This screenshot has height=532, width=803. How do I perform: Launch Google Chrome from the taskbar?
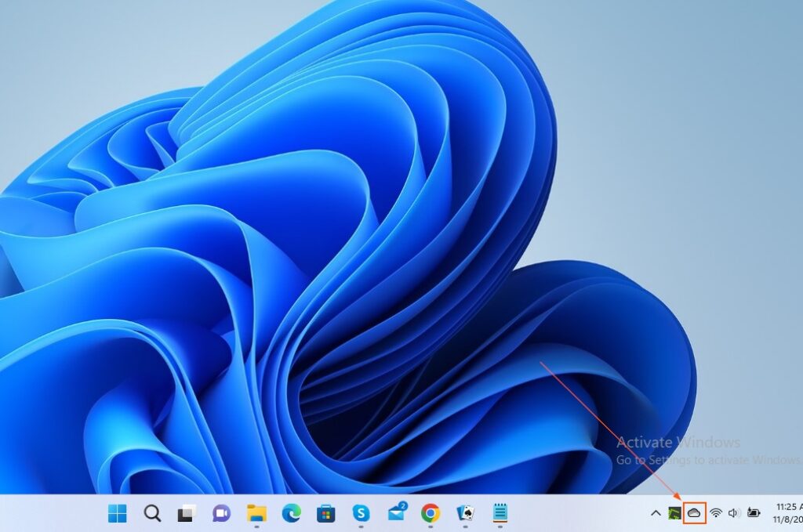[x=431, y=513]
